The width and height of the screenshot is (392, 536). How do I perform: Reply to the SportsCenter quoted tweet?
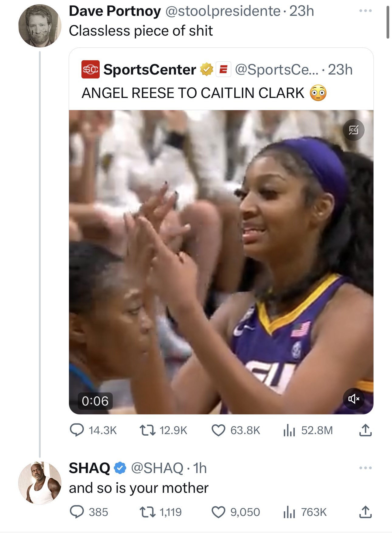point(77,430)
